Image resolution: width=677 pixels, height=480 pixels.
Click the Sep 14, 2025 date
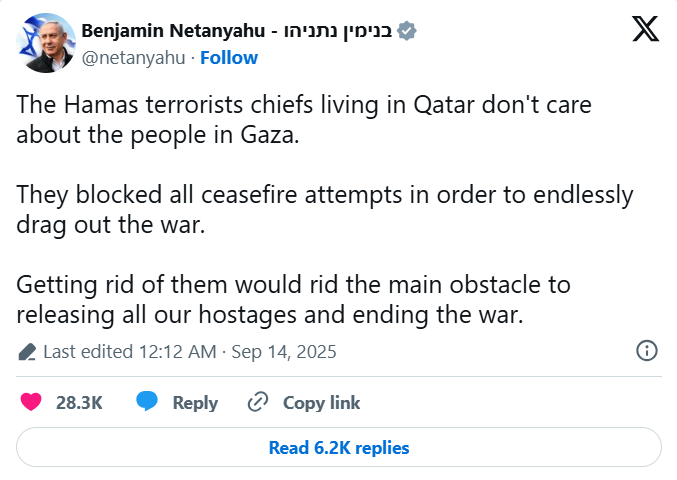point(285,351)
